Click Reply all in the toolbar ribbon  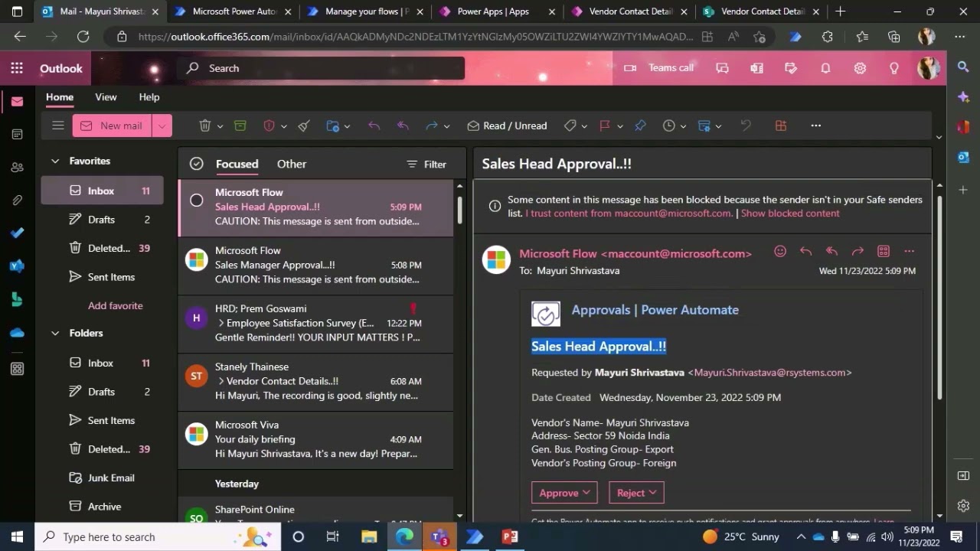click(x=403, y=126)
